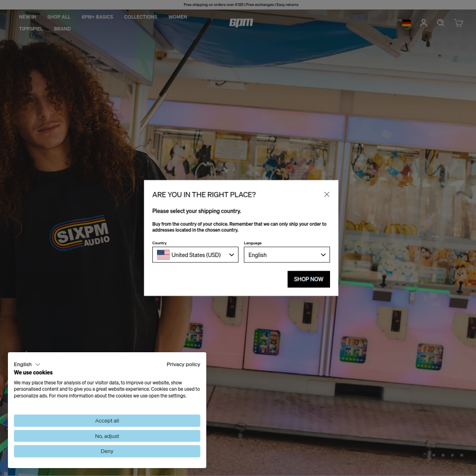Screen dimensions: 476x476
Task: Select the last carousel slide dot
Action: [461, 455]
